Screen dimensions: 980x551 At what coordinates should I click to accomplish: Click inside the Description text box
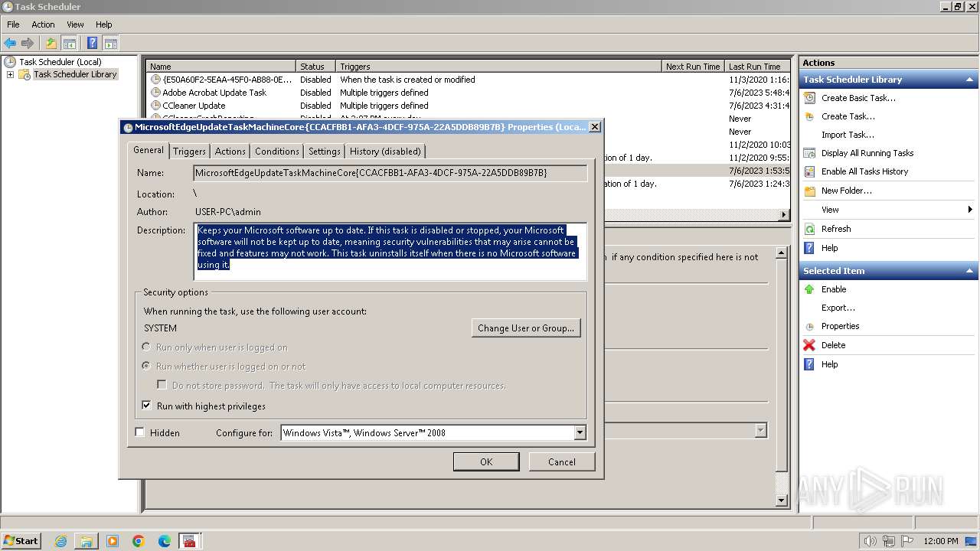390,252
